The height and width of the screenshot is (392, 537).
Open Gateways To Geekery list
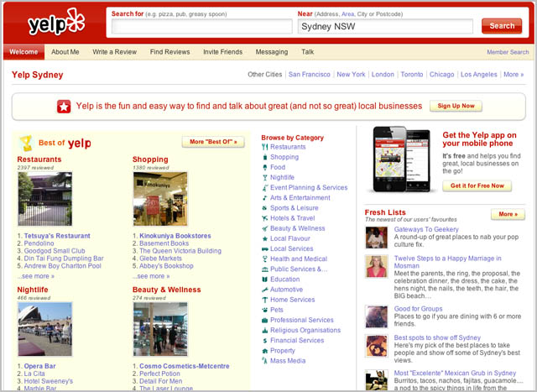(x=426, y=229)
